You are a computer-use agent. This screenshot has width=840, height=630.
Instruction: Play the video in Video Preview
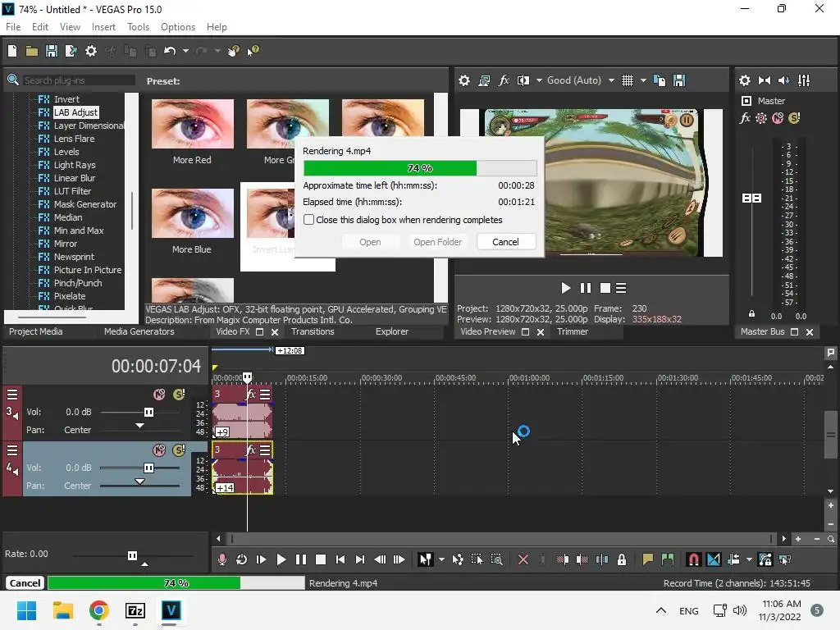[x=566, y=288]
